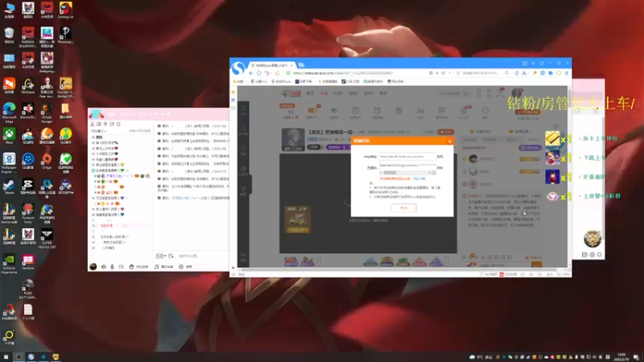Open the settings gear in chat window bottom bar
644x362 pixels.
point(181,267)
